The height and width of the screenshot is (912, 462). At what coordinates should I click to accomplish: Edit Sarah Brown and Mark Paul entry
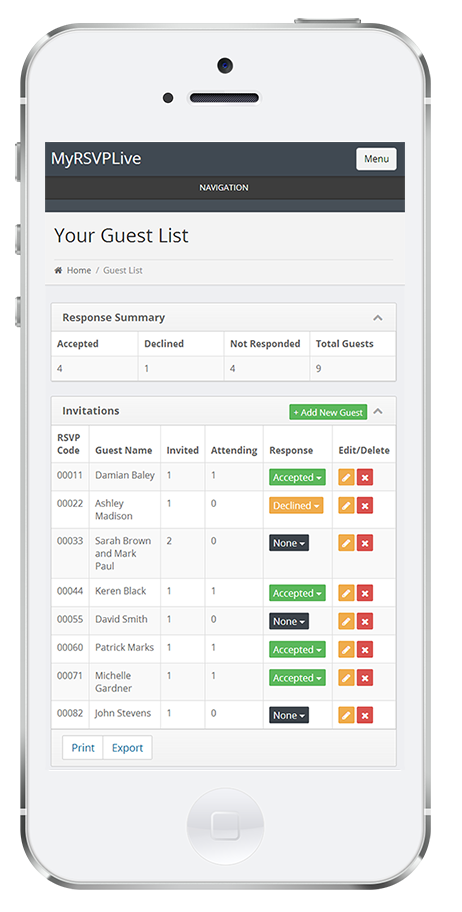pyautogui.click(x=346, y=543)
